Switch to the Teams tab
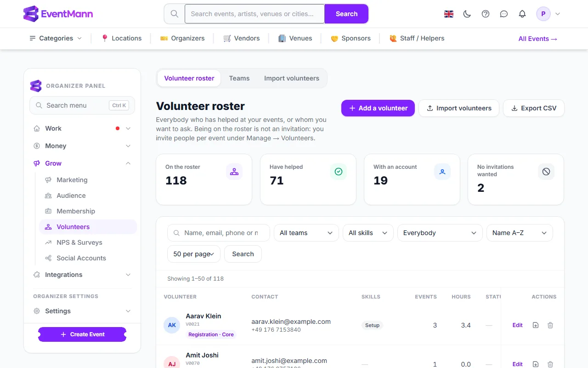 239,78
